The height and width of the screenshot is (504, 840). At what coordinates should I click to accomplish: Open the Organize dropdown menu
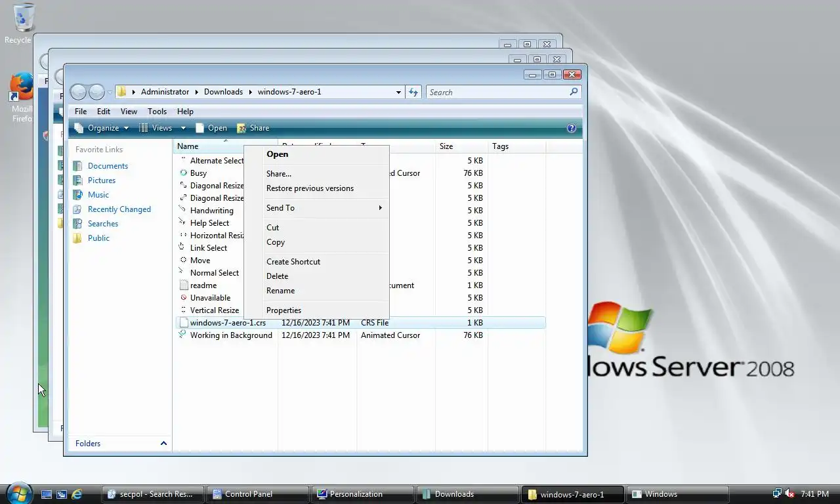[x=102, y=128]
